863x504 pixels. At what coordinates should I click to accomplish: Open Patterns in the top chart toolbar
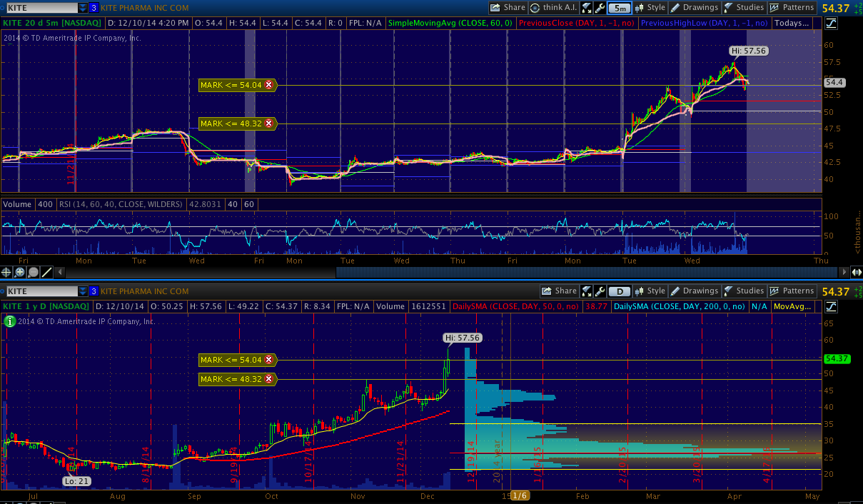(791, 8)
